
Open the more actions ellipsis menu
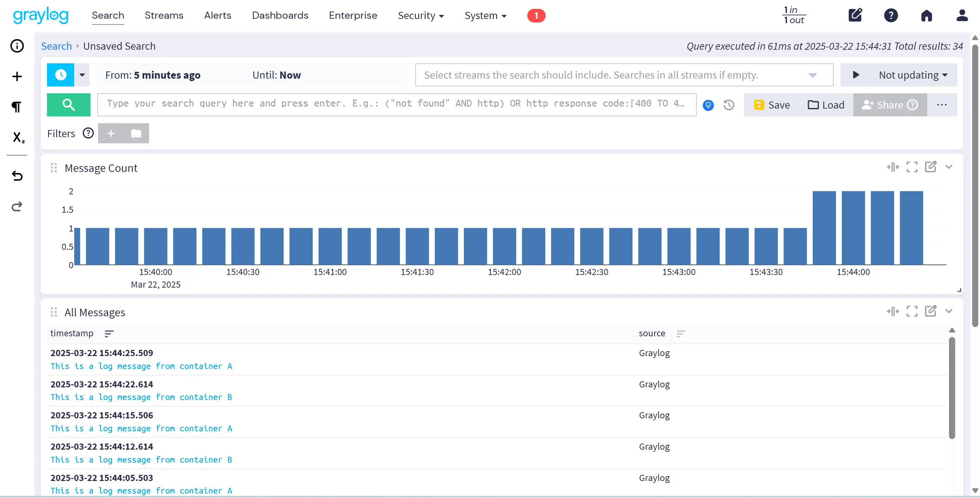pos(942,105)
